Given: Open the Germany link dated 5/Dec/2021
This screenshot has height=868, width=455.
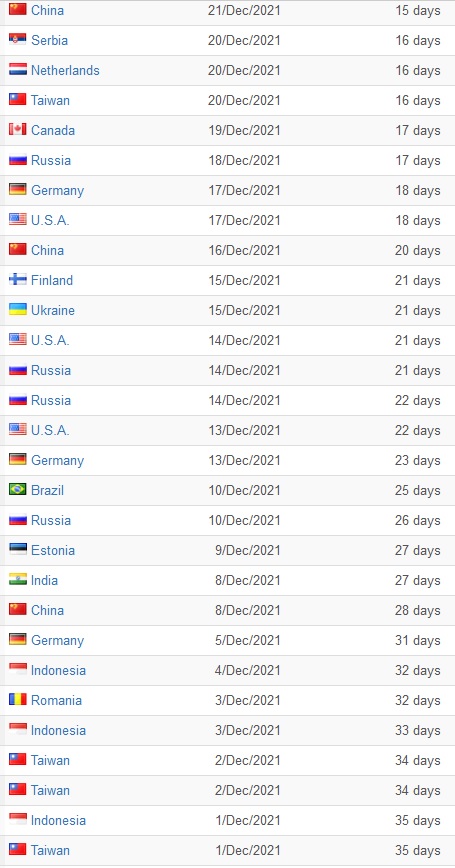Looking at the screenshot, I should pyautogui.click(x=58, y=640).
